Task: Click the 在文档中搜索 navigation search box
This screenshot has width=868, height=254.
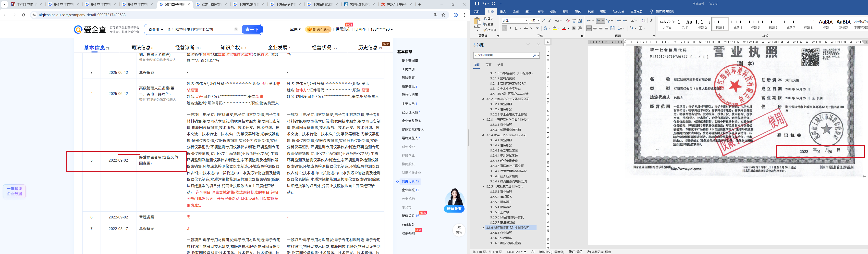Action: pos(502,55)
